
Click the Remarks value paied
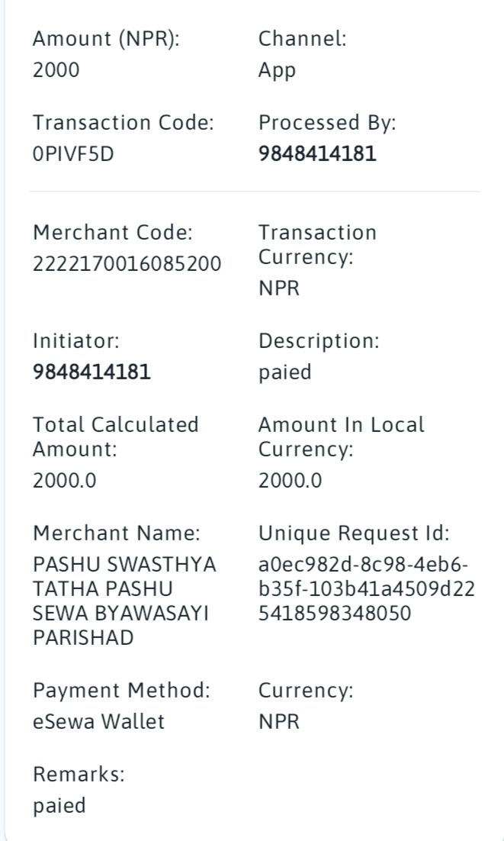[x=59, y=806]
